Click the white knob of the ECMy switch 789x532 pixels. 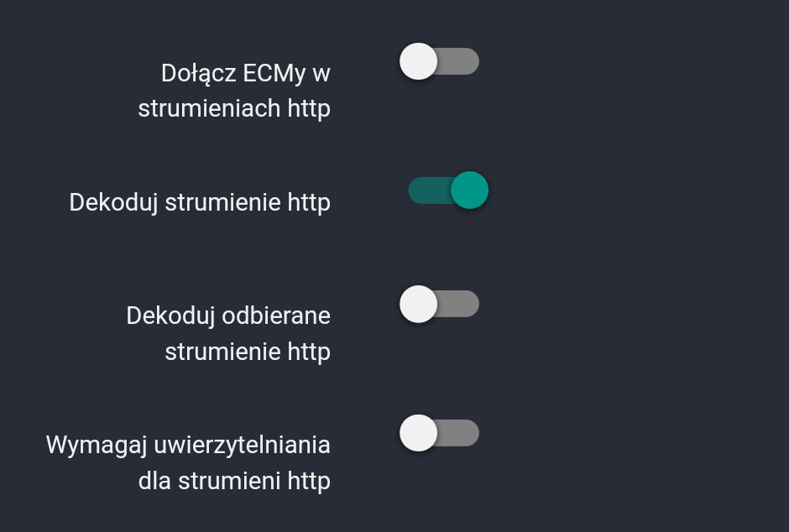point(418,61)
